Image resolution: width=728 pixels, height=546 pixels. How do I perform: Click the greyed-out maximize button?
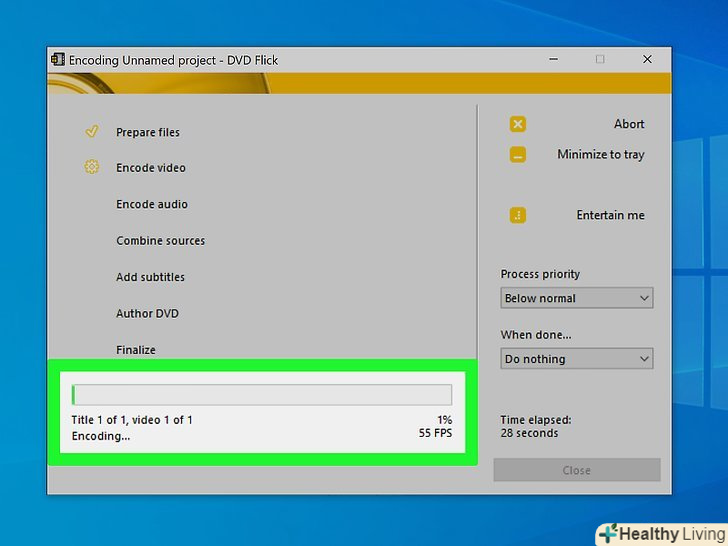[x=600, y=59]
